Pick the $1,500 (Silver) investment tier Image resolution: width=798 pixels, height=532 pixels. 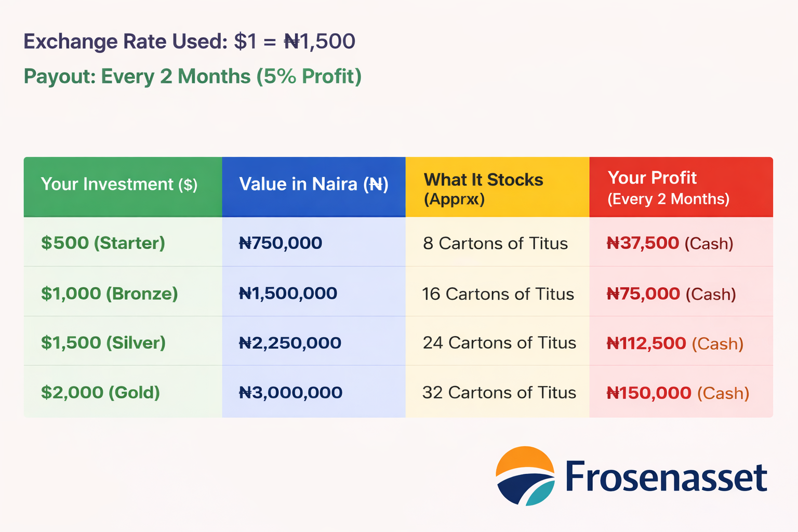(103, 343)
